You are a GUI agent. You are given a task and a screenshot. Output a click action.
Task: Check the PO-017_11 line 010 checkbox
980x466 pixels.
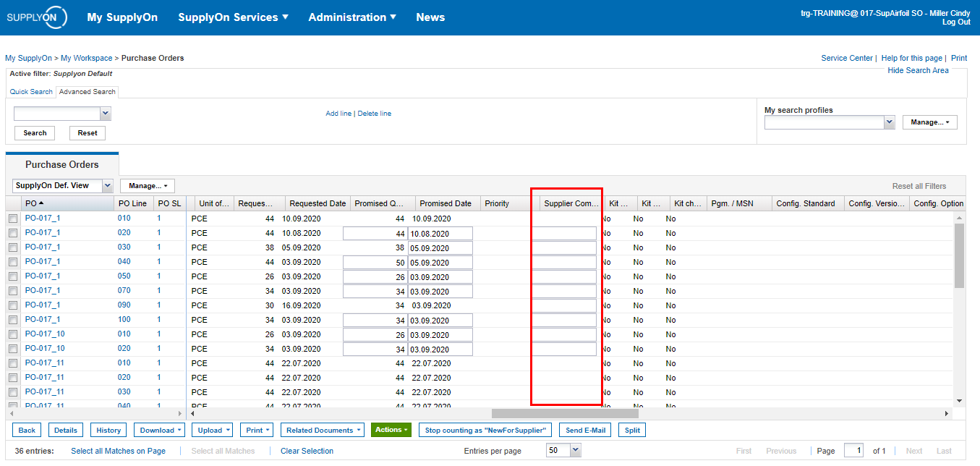point(13,363)
